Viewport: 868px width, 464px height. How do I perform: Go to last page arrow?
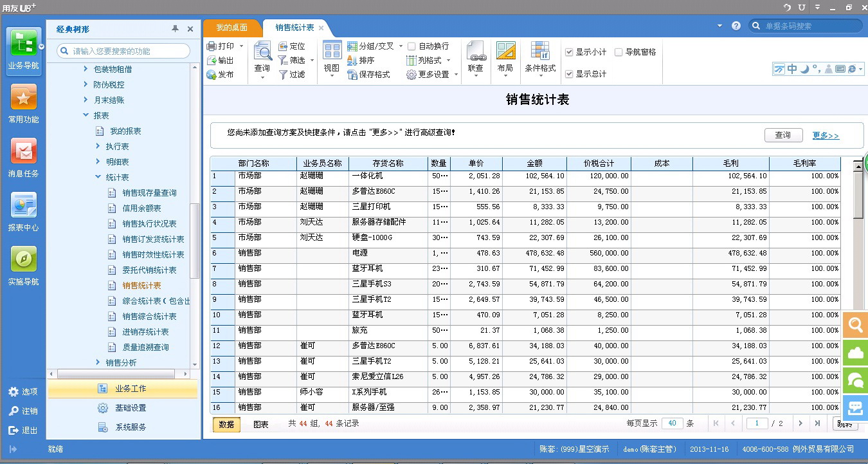[817, 423]
